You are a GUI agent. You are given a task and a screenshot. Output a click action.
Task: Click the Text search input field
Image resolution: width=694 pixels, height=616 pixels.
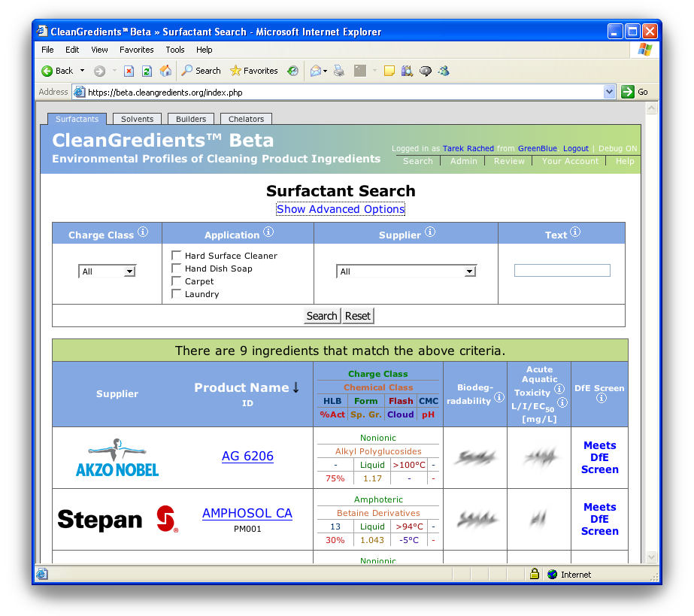[x=562, y=270]
